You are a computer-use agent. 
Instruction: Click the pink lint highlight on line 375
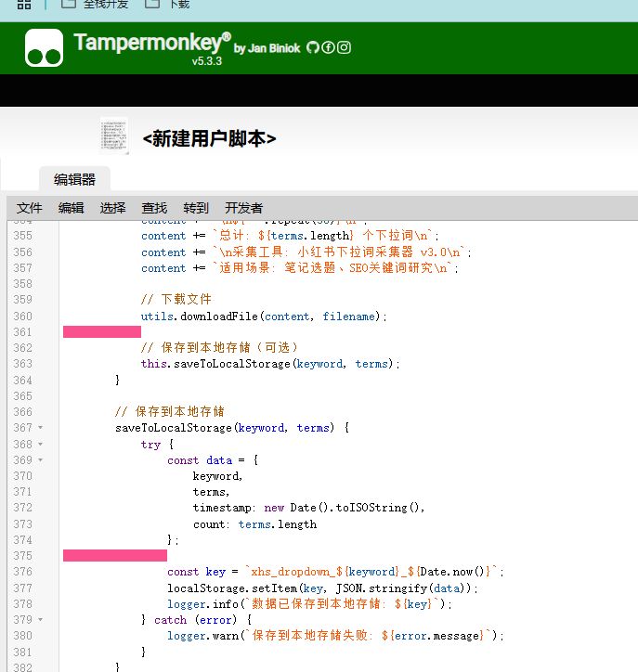(114, 556)
